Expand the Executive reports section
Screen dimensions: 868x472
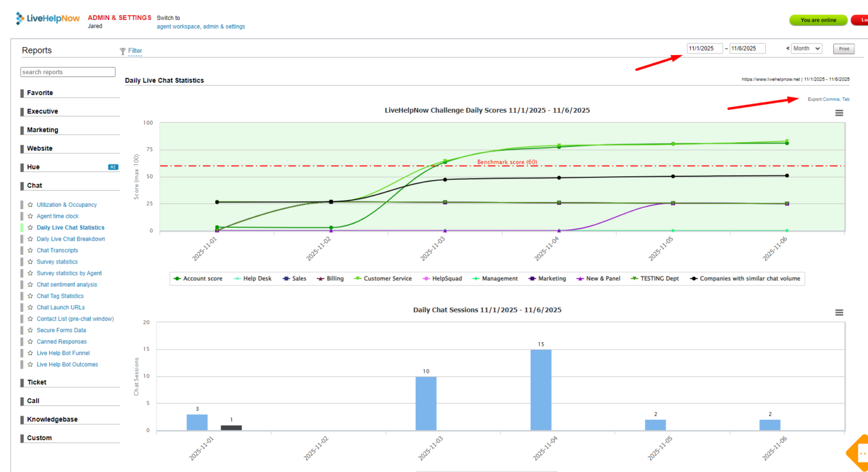tap(42, 112)
